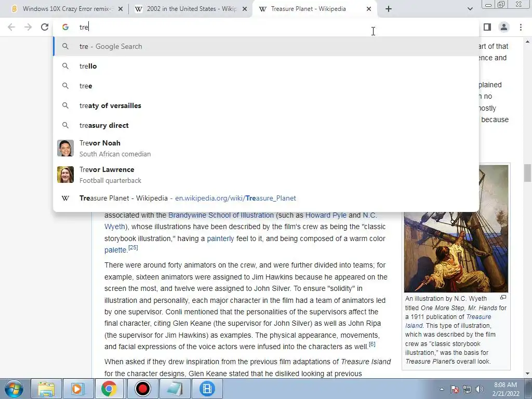Pick the 'treaty of versailles' suggestion
Screen dimensions: 532x399
[x=266, y=105]
